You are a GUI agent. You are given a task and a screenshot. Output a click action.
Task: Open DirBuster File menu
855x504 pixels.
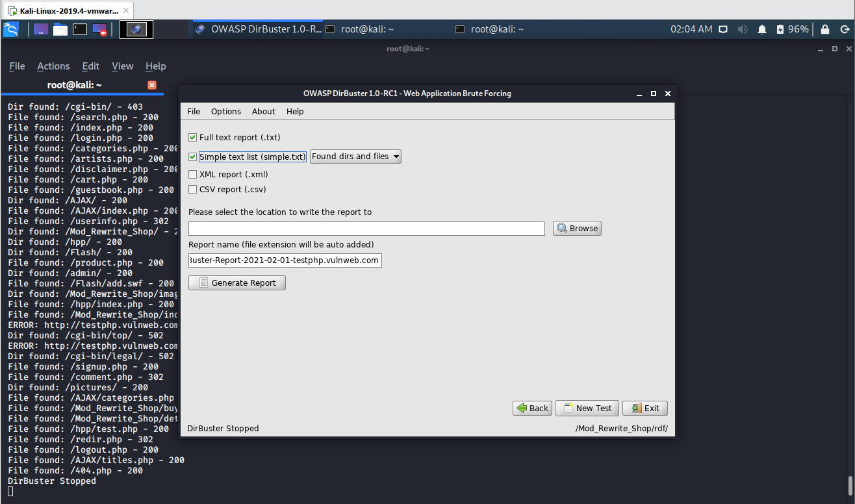point(194,112)
